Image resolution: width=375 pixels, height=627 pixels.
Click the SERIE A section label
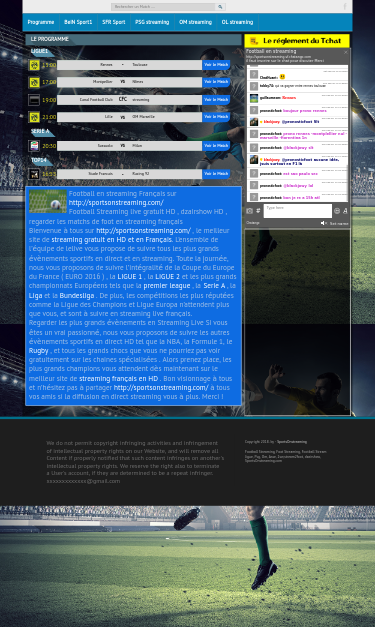[x=40, y=132]
